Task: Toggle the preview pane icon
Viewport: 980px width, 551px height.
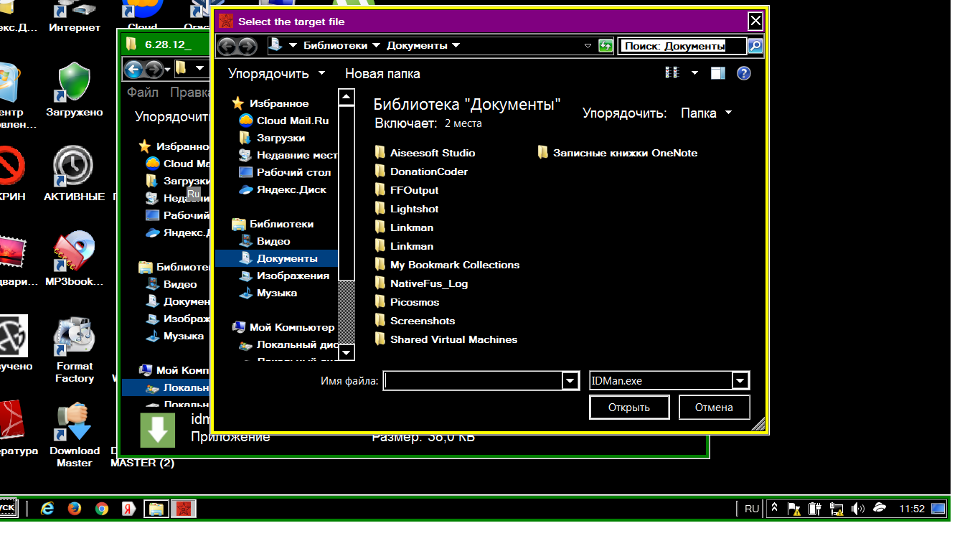Action: tap(718, 73)
